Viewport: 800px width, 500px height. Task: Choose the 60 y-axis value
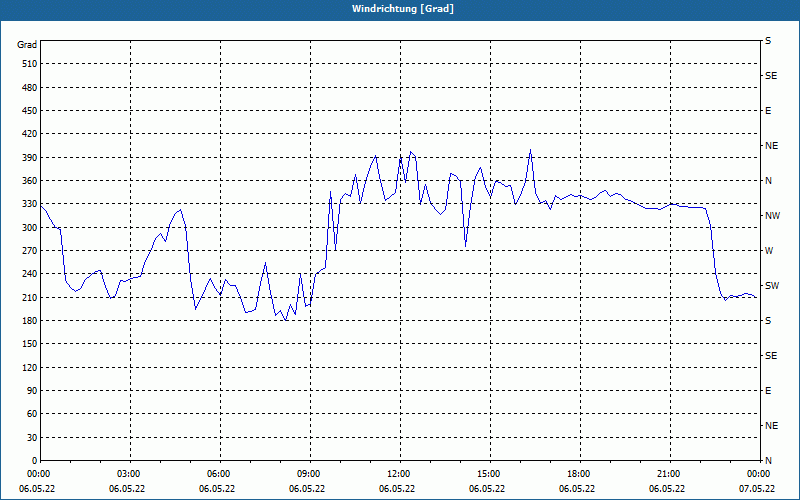pos(32,414)
